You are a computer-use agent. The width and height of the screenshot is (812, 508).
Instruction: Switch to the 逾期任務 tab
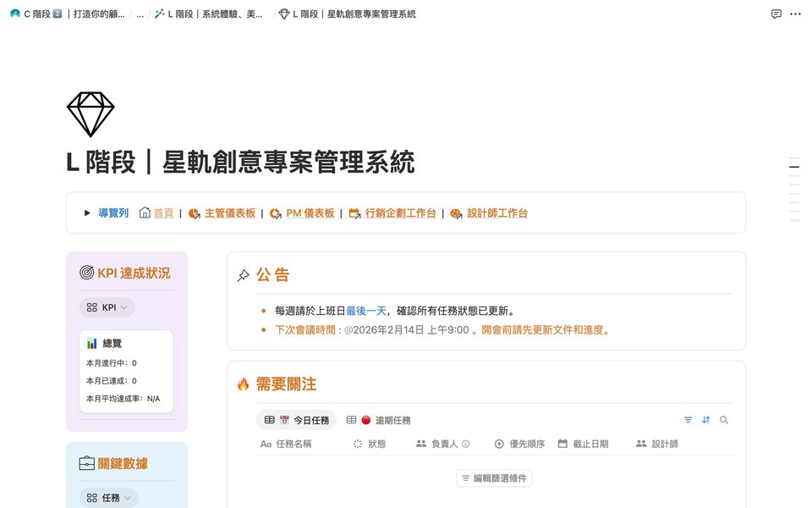click(379, 420)
